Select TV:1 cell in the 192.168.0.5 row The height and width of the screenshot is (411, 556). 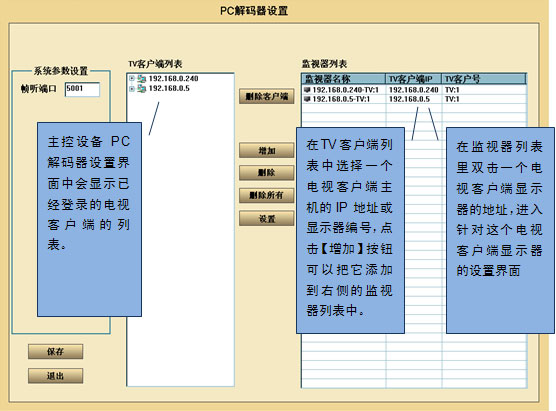pos(452,99)
